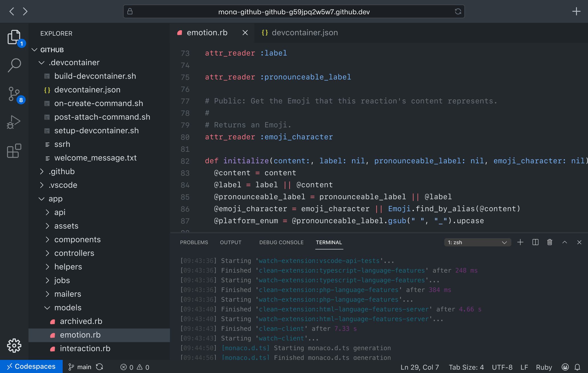Open the Extensions view
The height and width of the screenshot is (373, 588).
14,151
